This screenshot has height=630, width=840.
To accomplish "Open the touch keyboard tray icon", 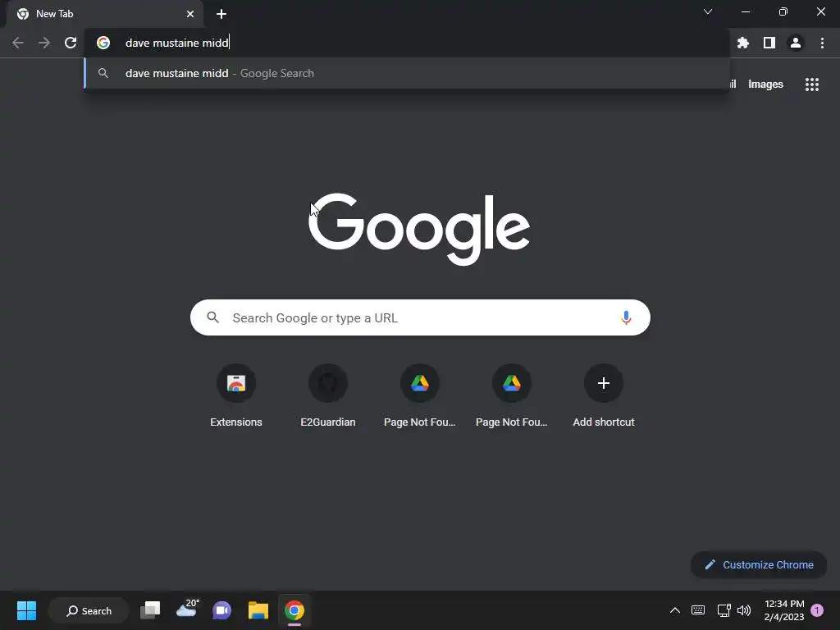I will pos(698,610).
